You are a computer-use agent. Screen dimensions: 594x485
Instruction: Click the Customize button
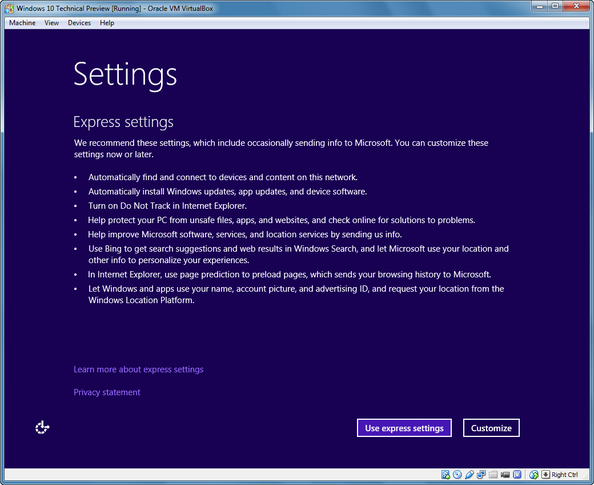point(491,428)
